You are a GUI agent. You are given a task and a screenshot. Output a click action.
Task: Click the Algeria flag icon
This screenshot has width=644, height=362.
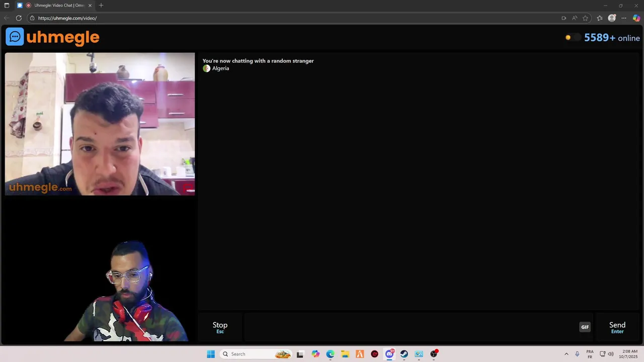(x=206, y=68)
